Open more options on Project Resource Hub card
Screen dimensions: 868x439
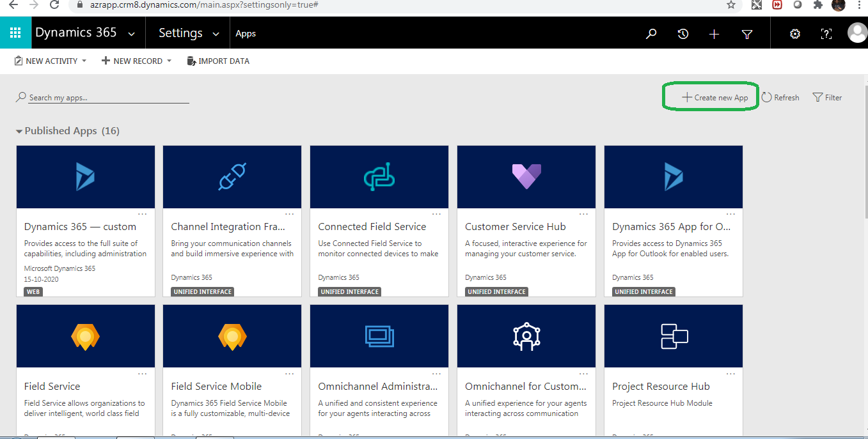pyautogui.click(x=731, y=373)
